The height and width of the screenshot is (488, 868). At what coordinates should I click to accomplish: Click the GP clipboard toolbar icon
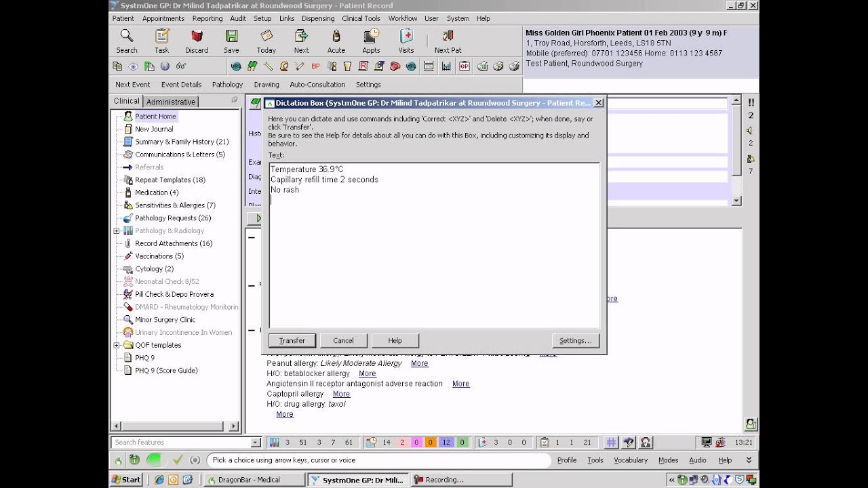(464, 66)
